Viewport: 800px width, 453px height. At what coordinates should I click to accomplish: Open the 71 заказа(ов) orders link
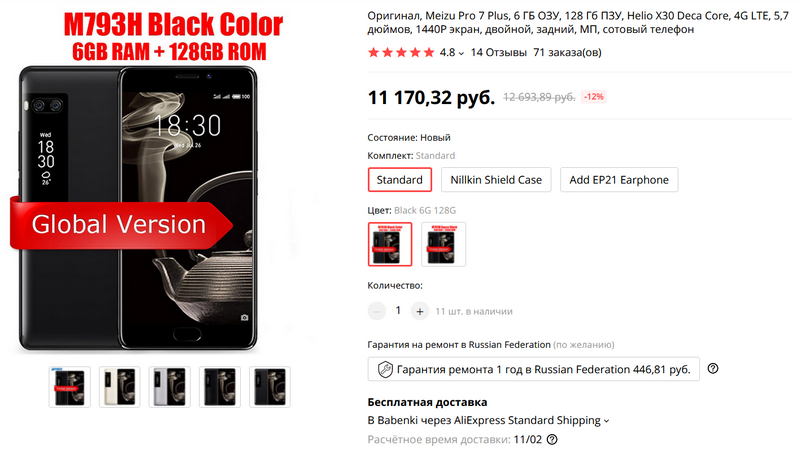[x=567, y=52]
